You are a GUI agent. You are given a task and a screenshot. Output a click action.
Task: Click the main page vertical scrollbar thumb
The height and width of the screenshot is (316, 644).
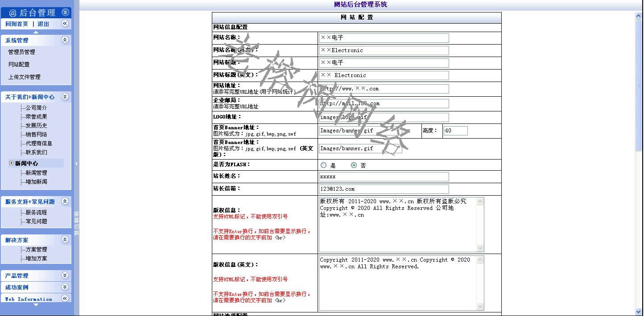click(638, 86)
